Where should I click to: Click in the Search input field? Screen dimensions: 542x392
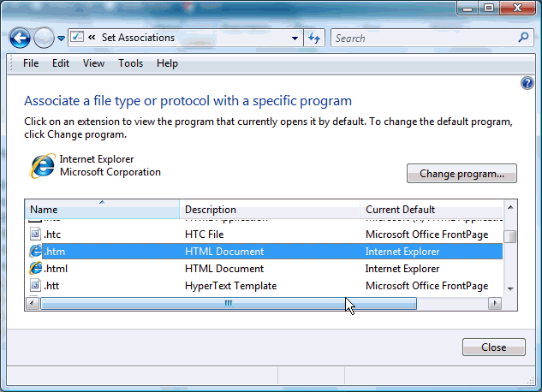pos(424,38)
